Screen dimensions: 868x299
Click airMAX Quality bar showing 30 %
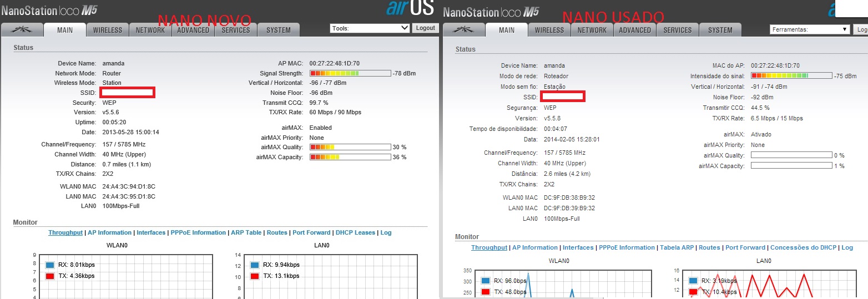click(x=350, y=147)
